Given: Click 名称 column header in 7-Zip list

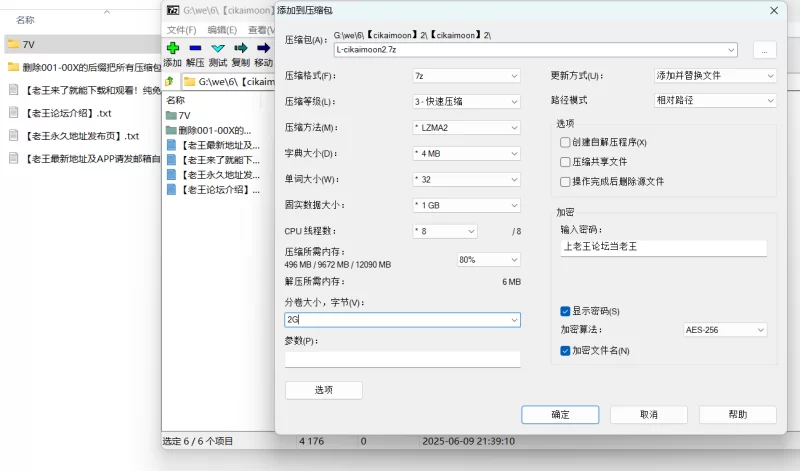Looking at the screenshot, I should coord(176,100).
